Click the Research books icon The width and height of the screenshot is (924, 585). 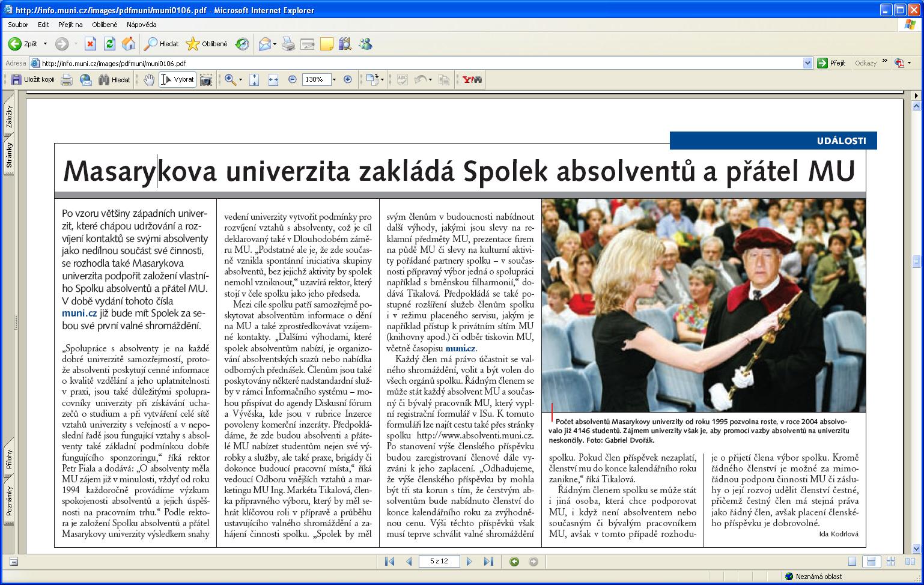coord(345,44)
